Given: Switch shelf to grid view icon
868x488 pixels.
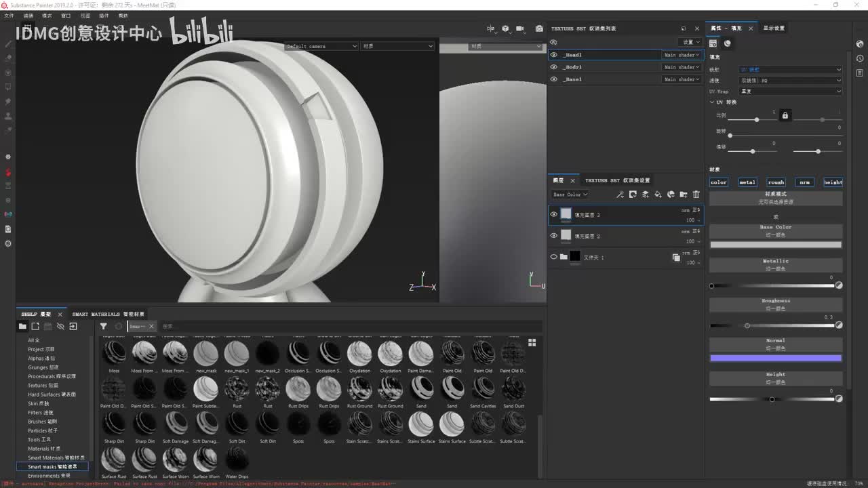Looking at the screenshot, I should pos(532,342).
